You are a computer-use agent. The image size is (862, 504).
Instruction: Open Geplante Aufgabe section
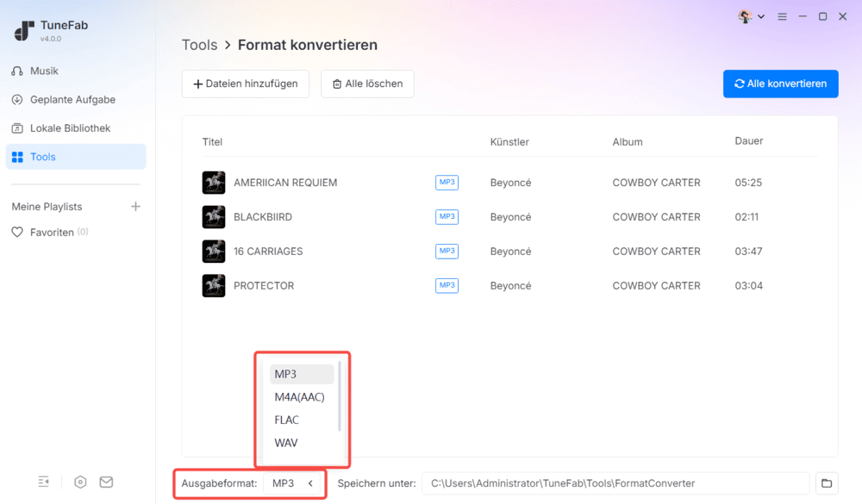72,100
